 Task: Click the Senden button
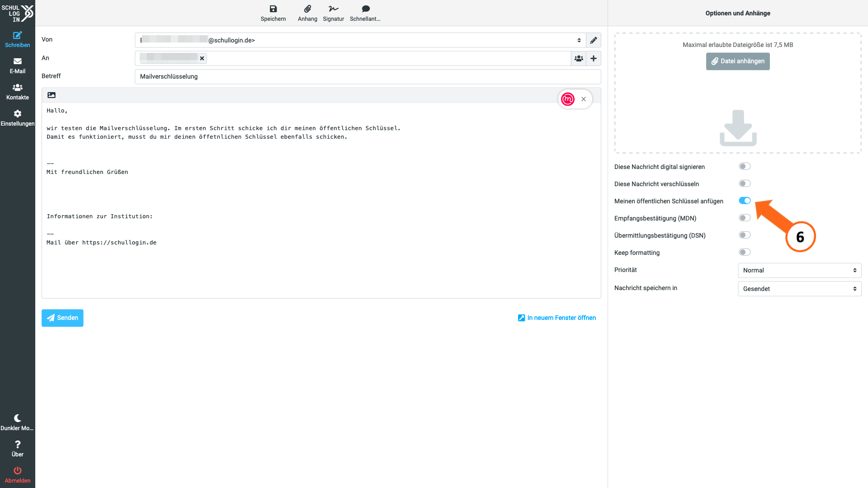pyautogui.click(x=62, y=318)
